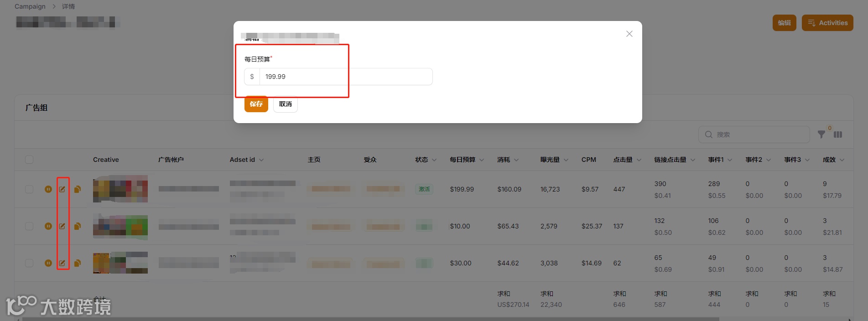This screenshot has width=868, height=321.
Task: Open the column settings icon
Action: coord(838,135)
